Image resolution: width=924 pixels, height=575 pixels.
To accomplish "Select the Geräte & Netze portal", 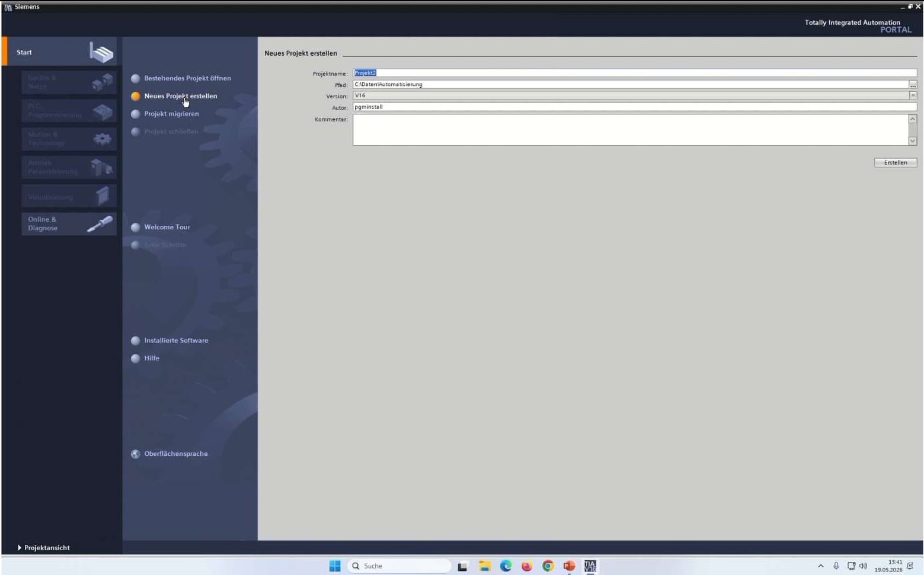I will point(69,82).
